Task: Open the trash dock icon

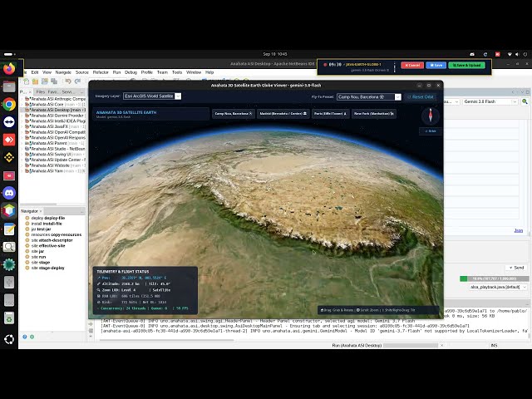Action: click(9, 318)
